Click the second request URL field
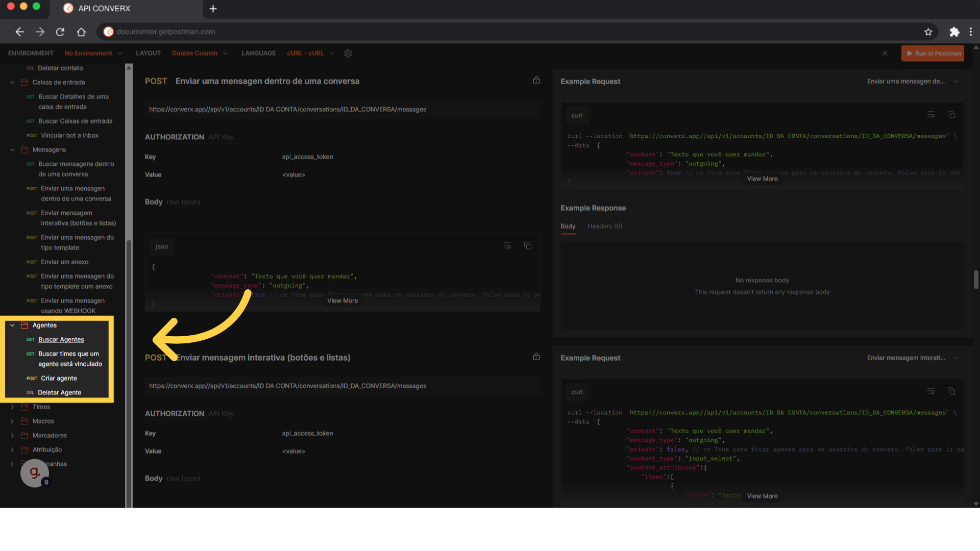This screenshot has width=980, height=551. (342, 386)
